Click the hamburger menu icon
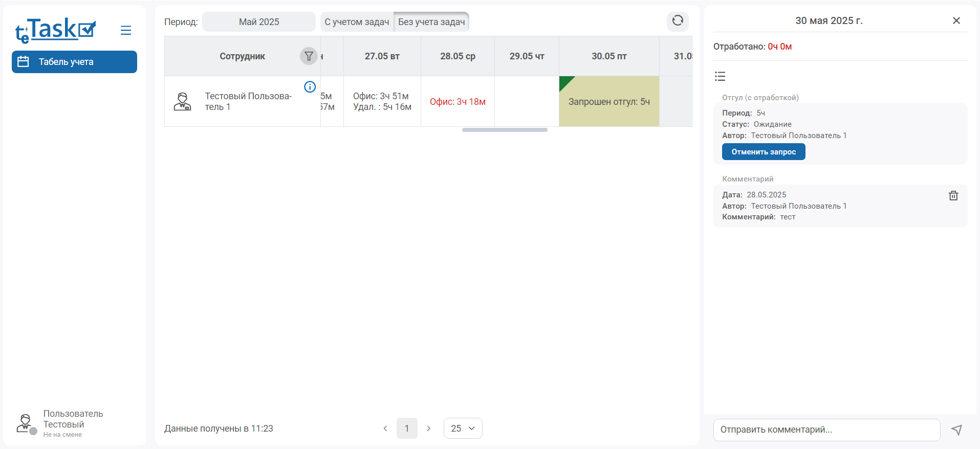Image resolution: width=980 pixels, height=449 pixels. click(x=126, y=31)
